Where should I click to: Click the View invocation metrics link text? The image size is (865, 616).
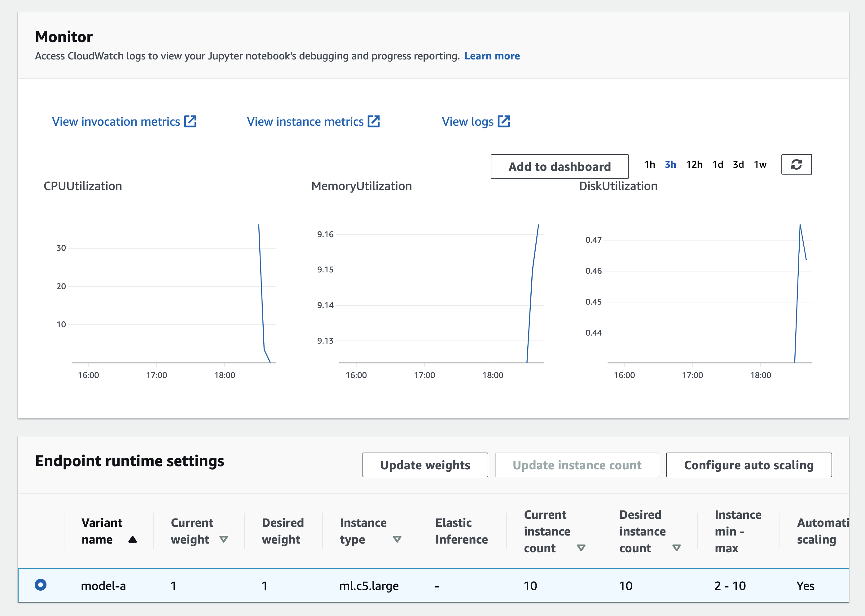pyautogui.click(x=116, y=121)
